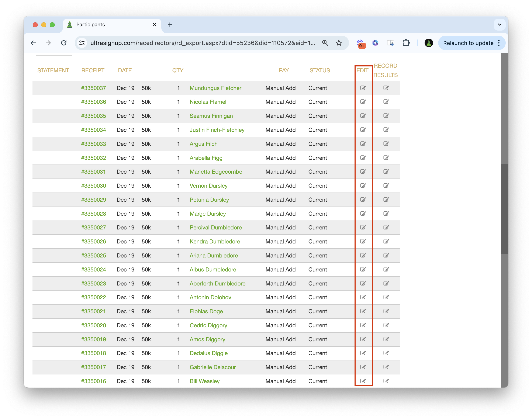View site information icon in address bar

[82, 43]
